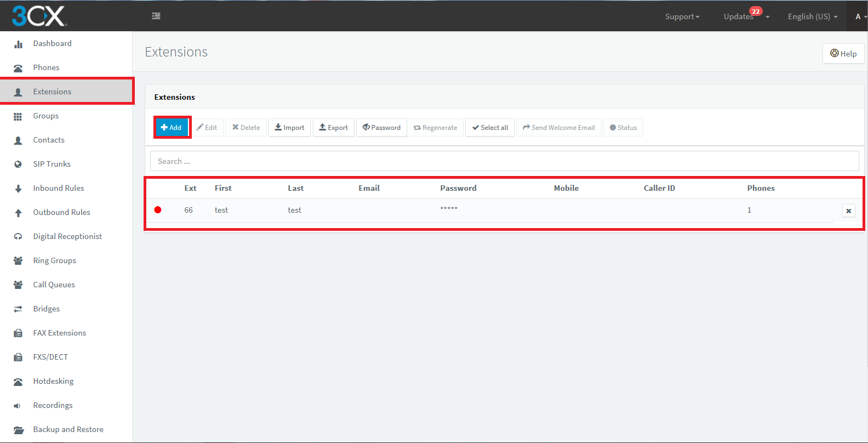Collapse sidebar using the menu toggle icon
Image resolution: width=868 pixels, height=443 pixels.
point(156,16)
